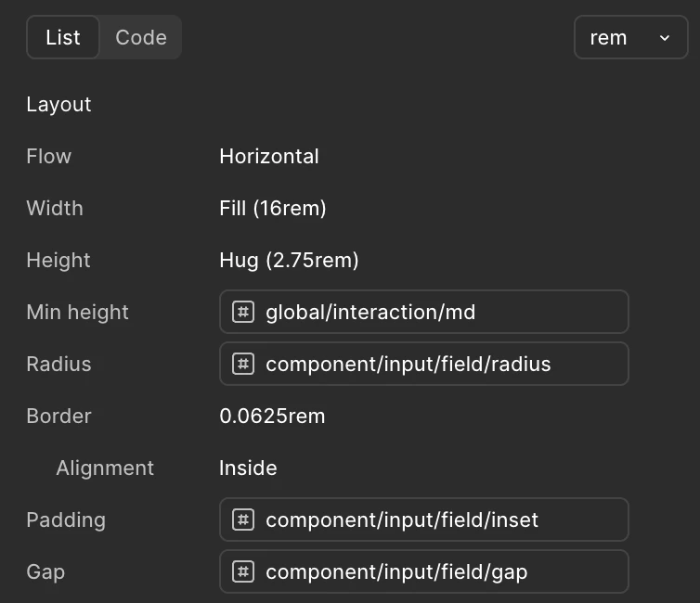The height and width of the screenshot is (603, 700).
Task: Click variable icon beside component/input/field/radius
Action: pos(243,364)
